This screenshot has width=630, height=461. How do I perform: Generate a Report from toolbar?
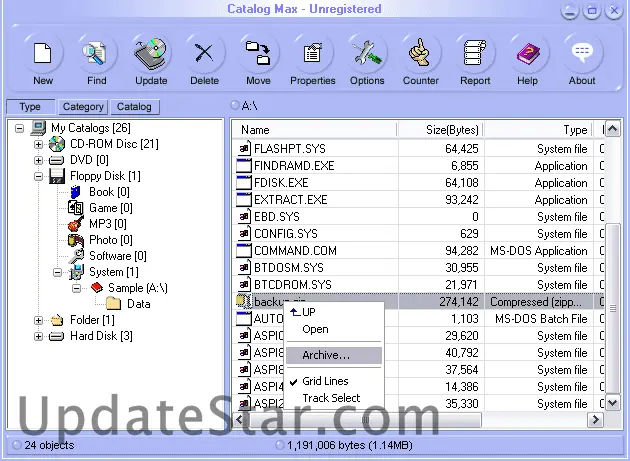click(x=475, y=52)
